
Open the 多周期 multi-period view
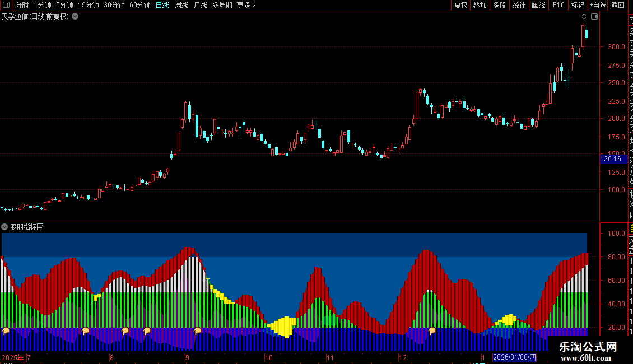[222, 5]
